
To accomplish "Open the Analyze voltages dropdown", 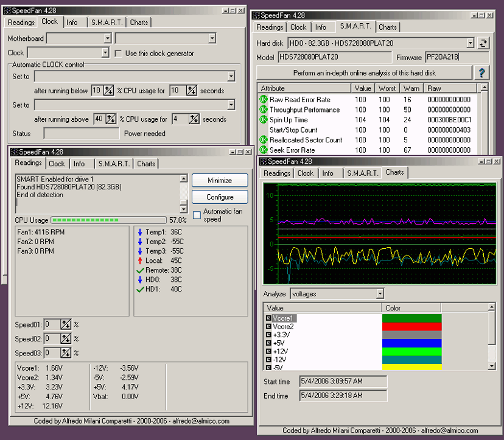I will pyautogui.click(x=380, y=293).
